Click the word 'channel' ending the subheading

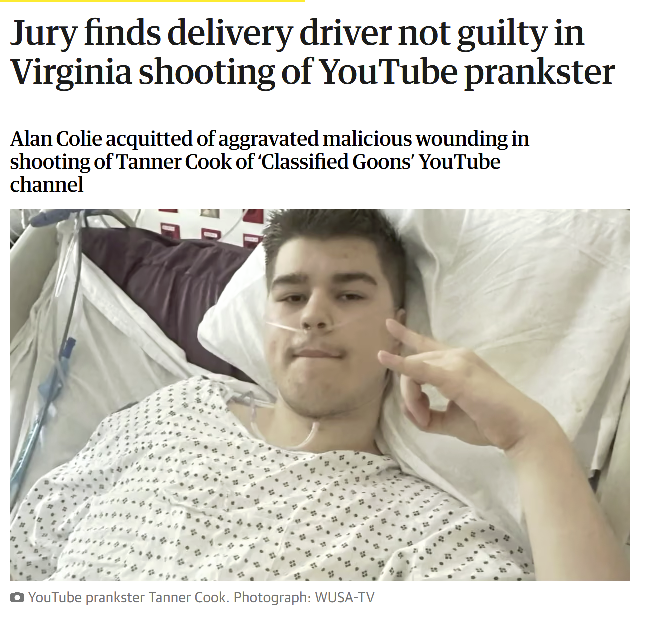pos(47,185)
